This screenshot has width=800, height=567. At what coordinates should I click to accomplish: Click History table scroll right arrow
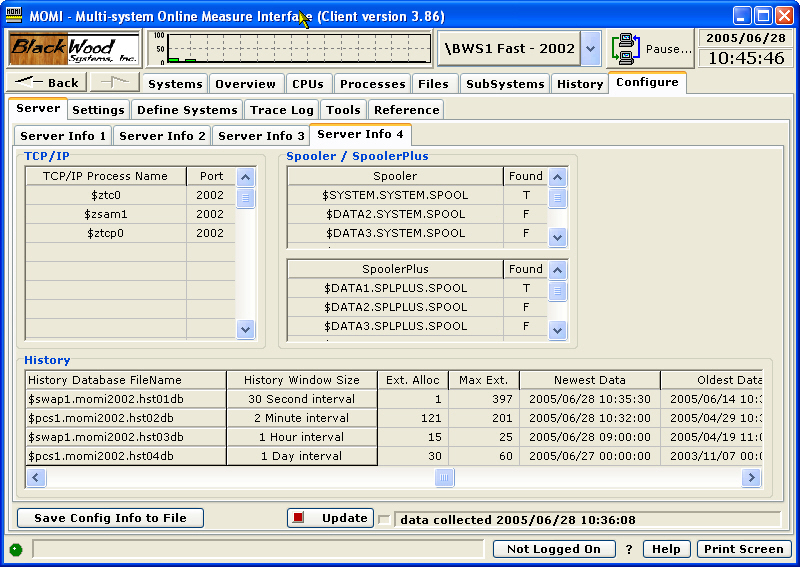(x=751, y=478)
